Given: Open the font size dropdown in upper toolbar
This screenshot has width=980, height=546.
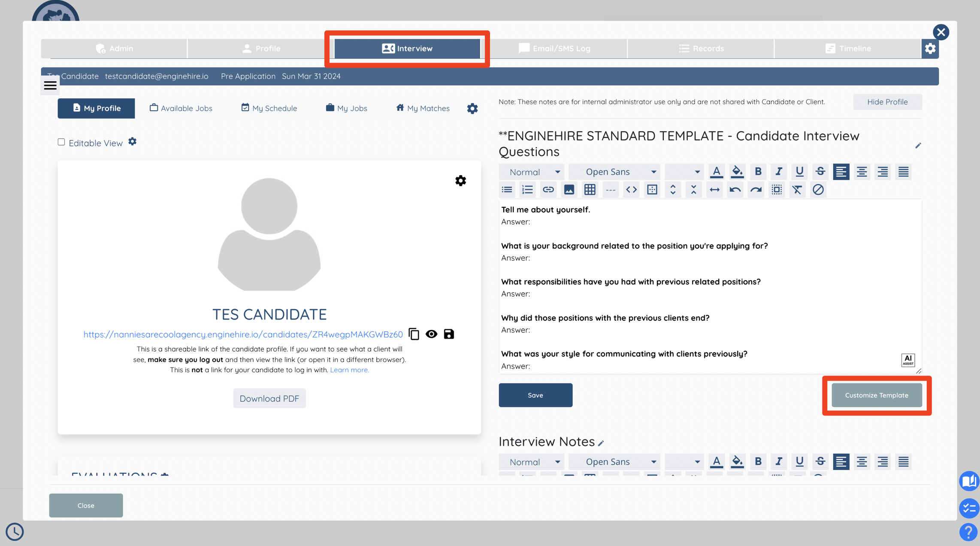Looking at the screenshot, I should click(684, 172).
